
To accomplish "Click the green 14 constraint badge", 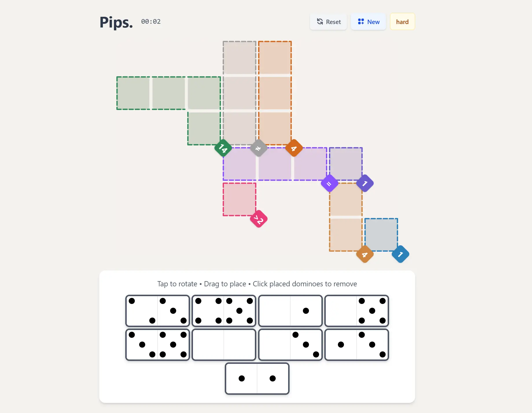I will click(223, 148).
